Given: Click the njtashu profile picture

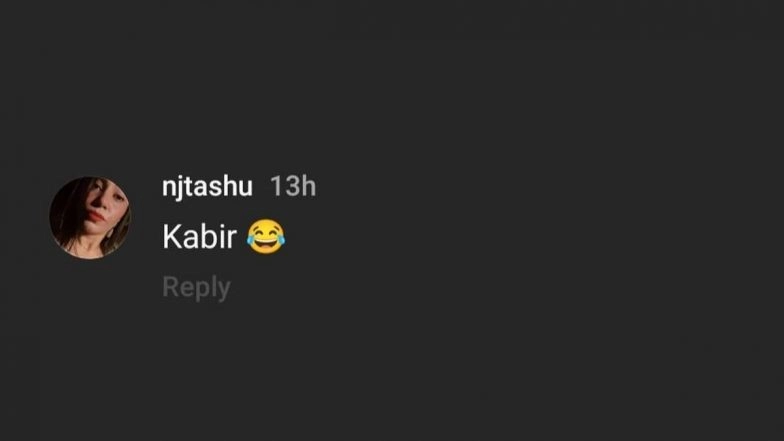Looking at the screenshot, I should pyautogui.click(x=90, y=217).
